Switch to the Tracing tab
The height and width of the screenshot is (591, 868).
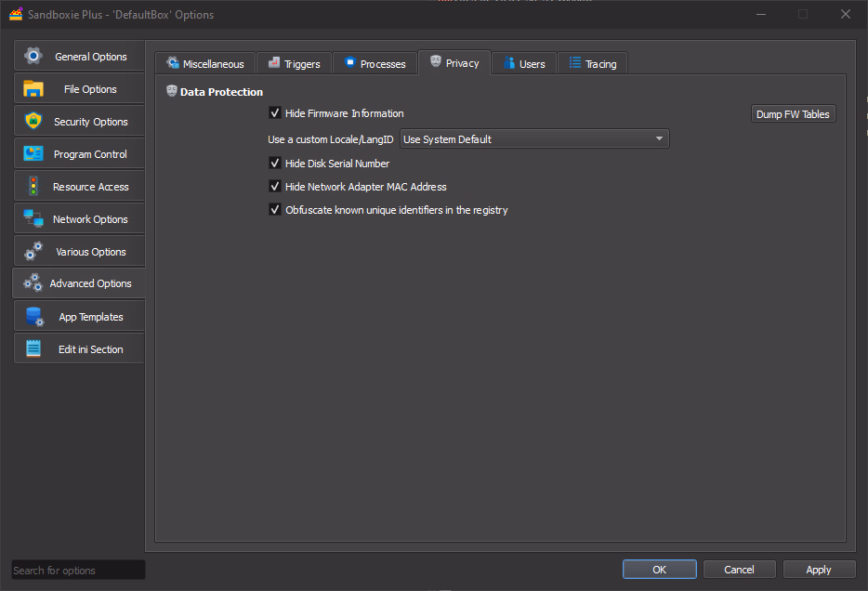(x=592, y=64)
